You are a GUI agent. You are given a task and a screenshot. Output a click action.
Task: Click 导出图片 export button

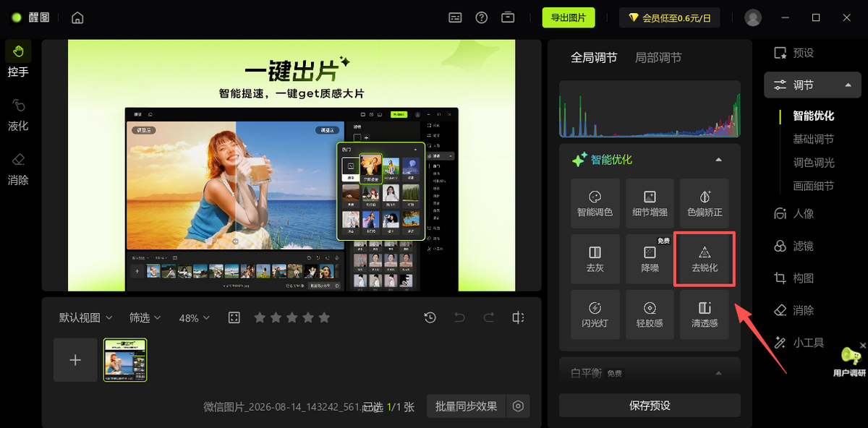click(569, 17)
